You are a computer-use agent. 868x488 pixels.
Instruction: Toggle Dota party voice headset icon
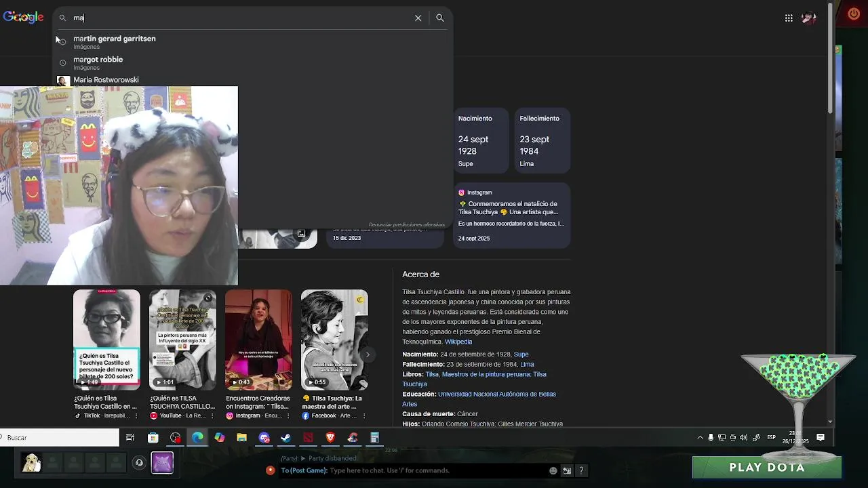click(139, 463)
